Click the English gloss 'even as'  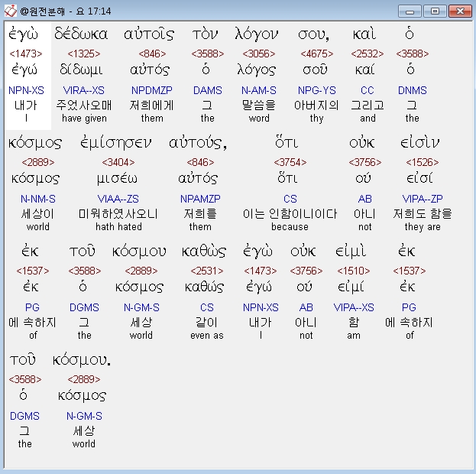pyautogui.click(x=207, y=335)
